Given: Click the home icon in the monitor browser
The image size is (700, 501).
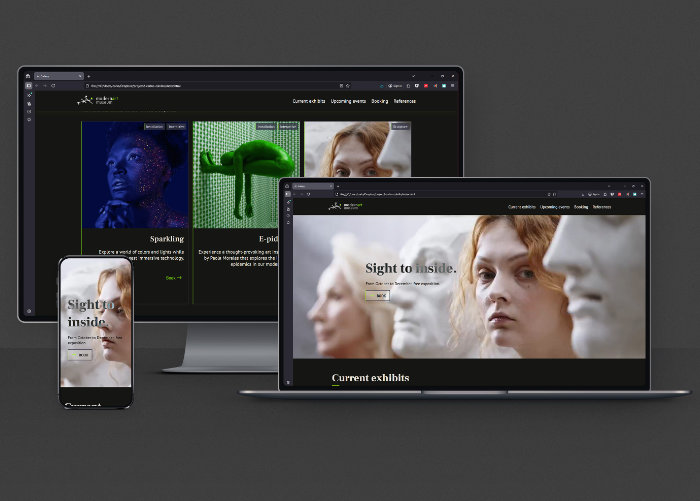Looking at the screenshot, I should click(28, 76).
